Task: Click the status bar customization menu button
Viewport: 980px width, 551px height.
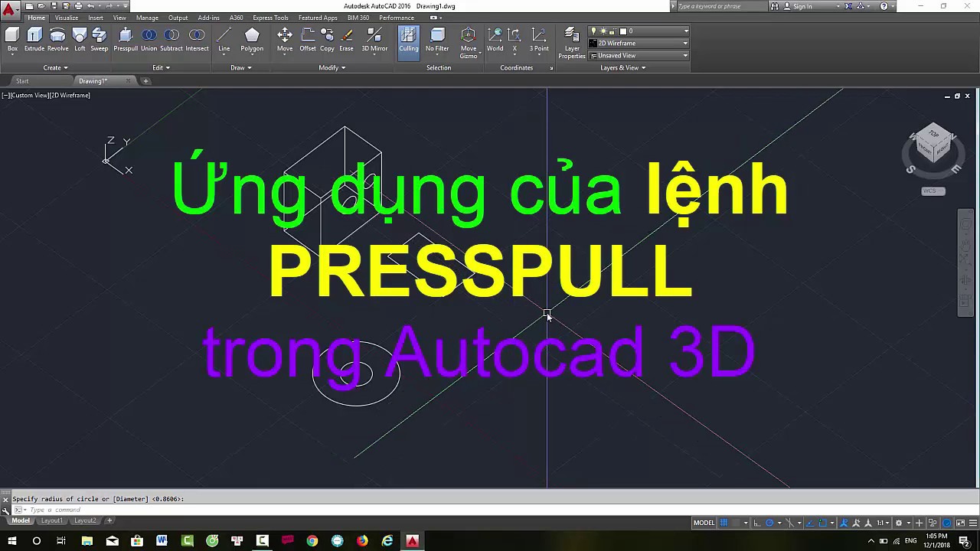Action: click(973, 523)
